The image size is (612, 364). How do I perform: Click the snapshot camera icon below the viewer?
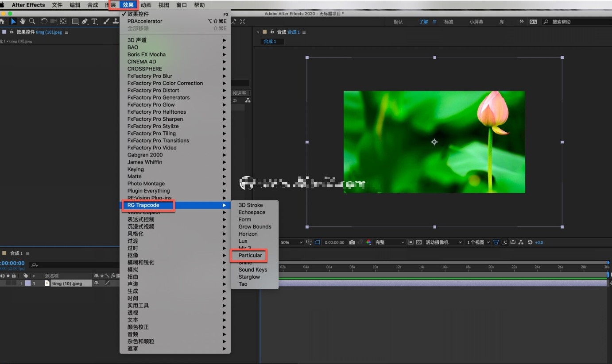point(352,241)
